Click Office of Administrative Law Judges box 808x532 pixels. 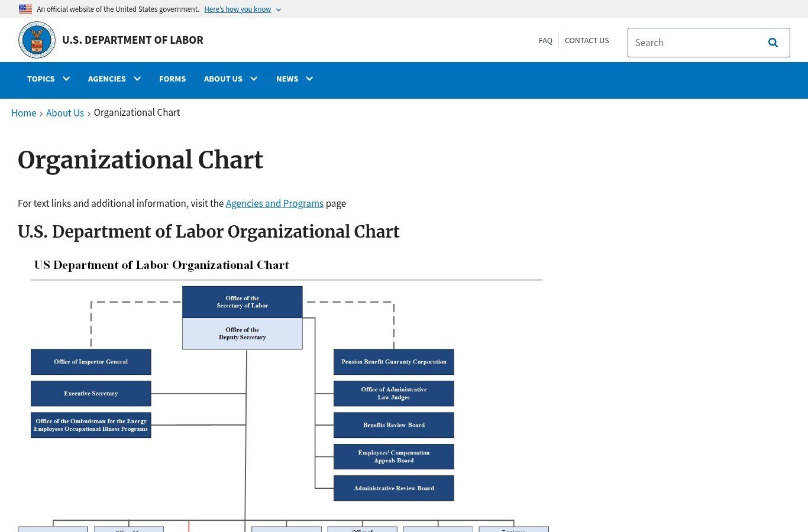coord(394,394)
